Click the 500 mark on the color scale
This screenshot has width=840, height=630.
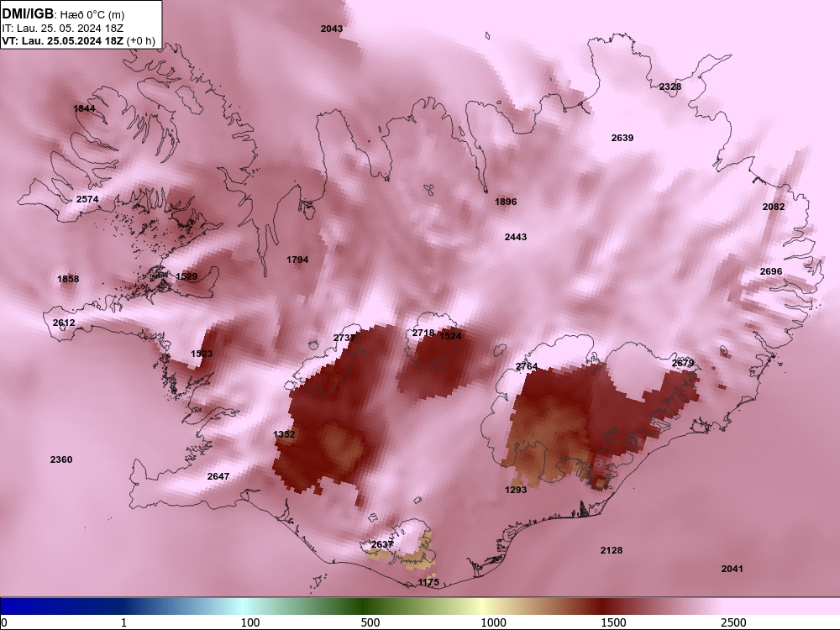(370, 622)
